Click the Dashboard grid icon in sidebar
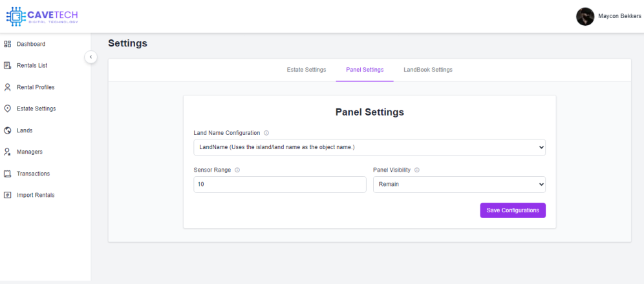 coord(7,44)
